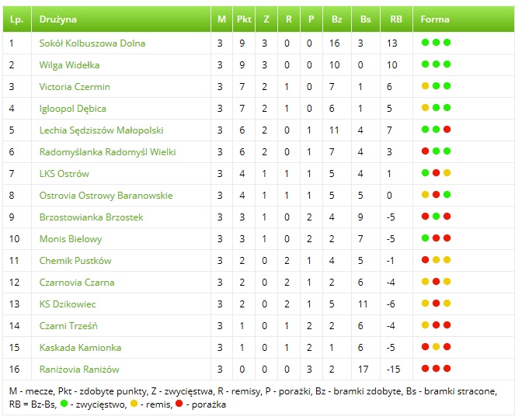This screenshot has width=522, height=420.
Task: Click the Drużyna column header
Action: (58, 19)
